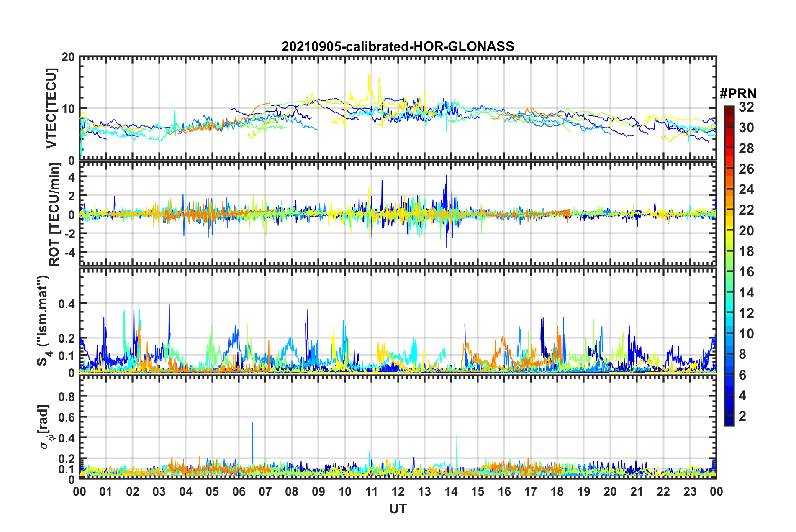Click the 12 hour tick on the UT axis

point(398,491)
